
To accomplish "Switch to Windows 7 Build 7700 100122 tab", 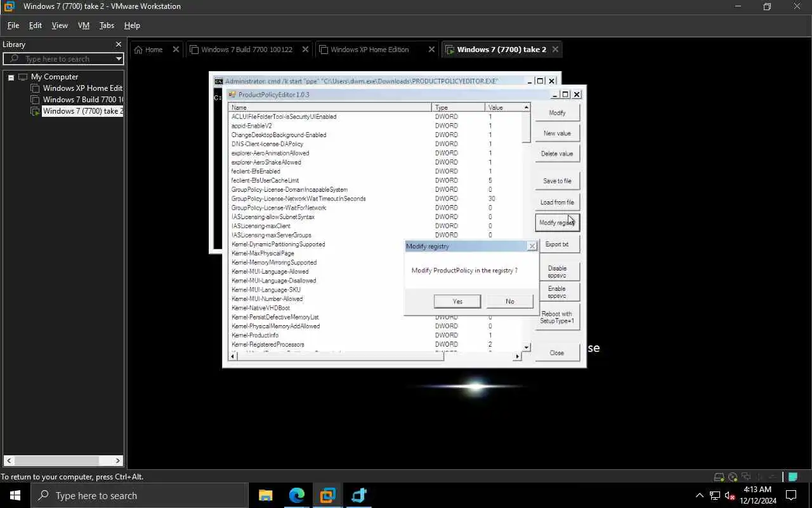I will point(246,50).
